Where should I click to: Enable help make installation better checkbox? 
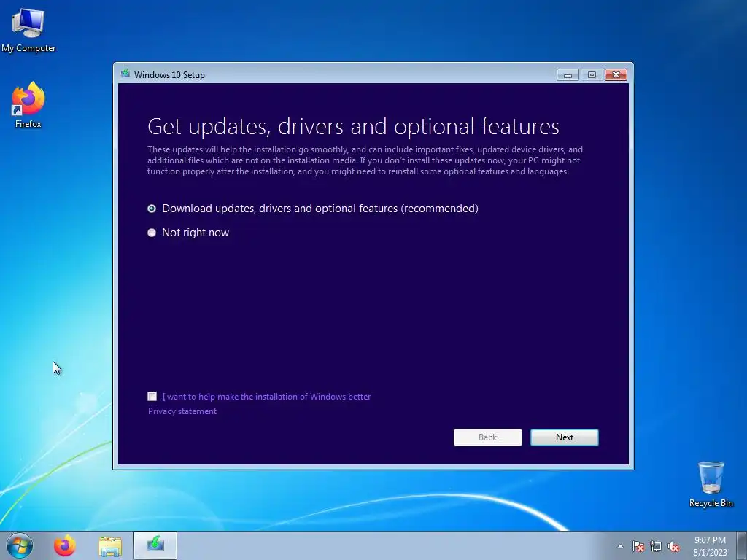(x=152, y=396)
